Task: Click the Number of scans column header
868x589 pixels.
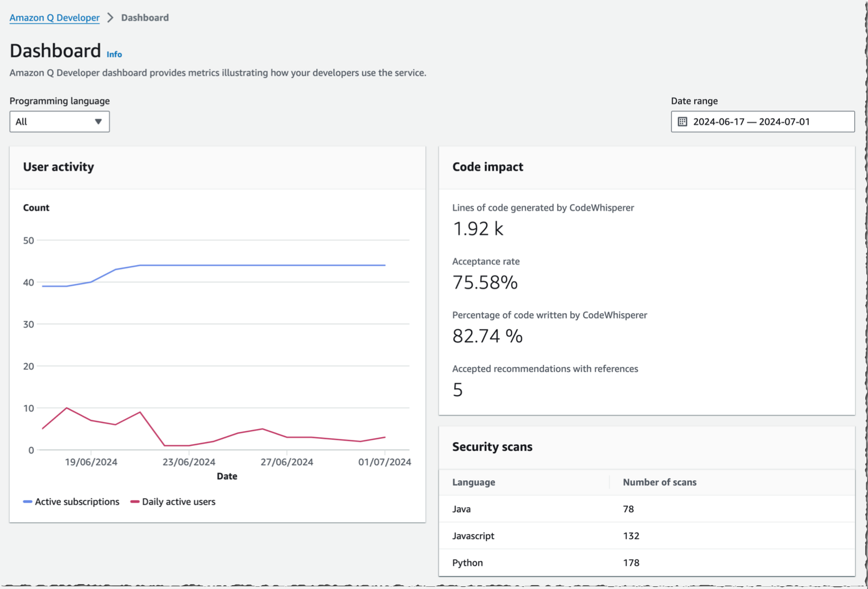Action: coord(659,482)
